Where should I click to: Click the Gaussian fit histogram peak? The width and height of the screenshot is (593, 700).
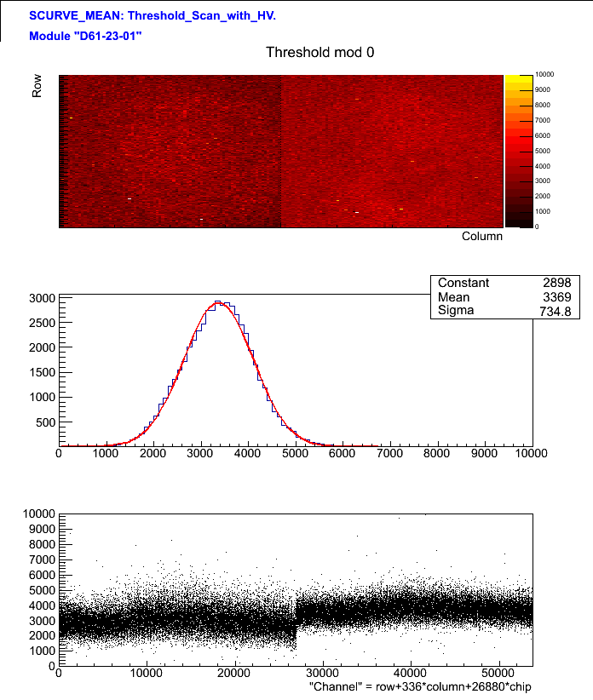click(x=218, y=303)
